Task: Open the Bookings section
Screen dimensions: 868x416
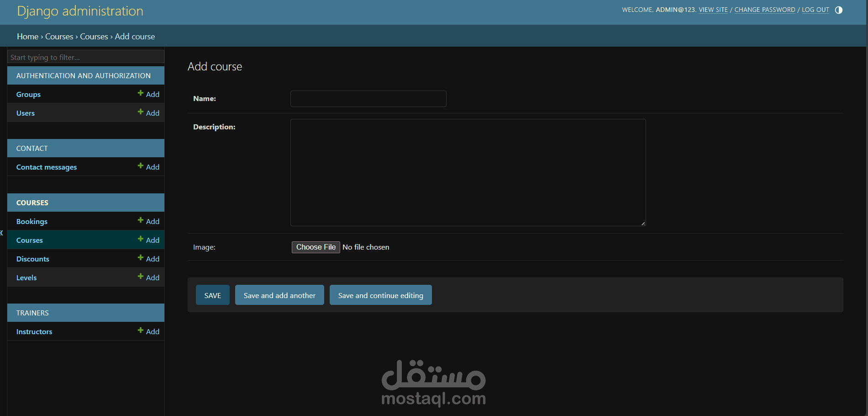Action: 32,222
